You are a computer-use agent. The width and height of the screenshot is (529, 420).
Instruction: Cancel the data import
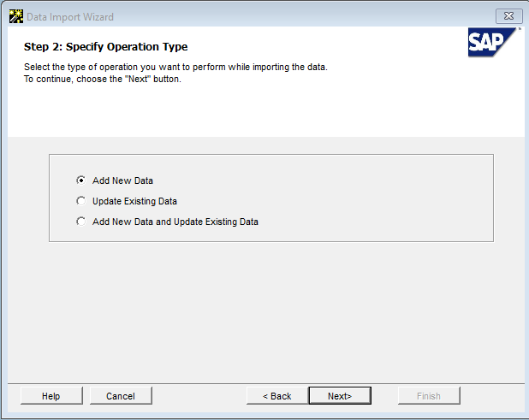[121, 396]
